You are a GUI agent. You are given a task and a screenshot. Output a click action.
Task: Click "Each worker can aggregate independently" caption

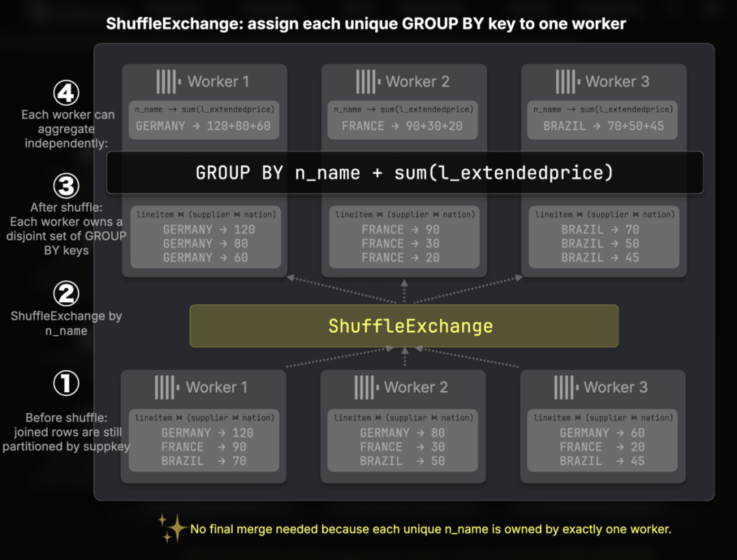click(67, 129)
